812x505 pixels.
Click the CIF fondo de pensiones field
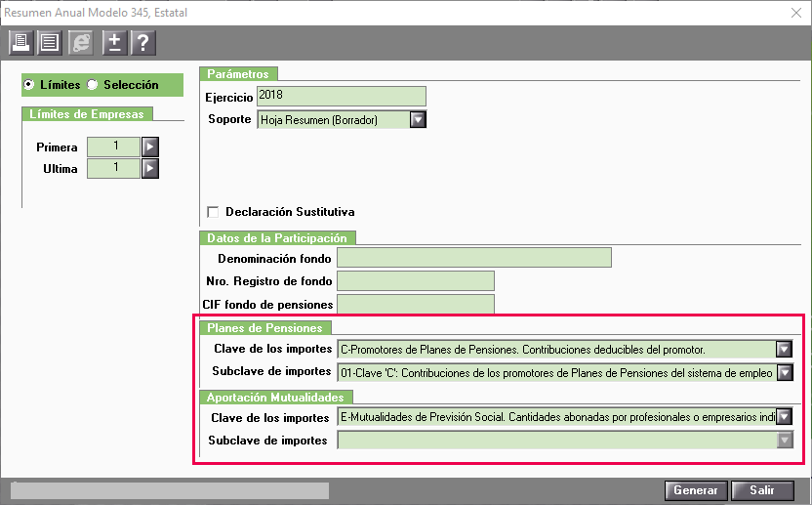(x=416, y=304)
